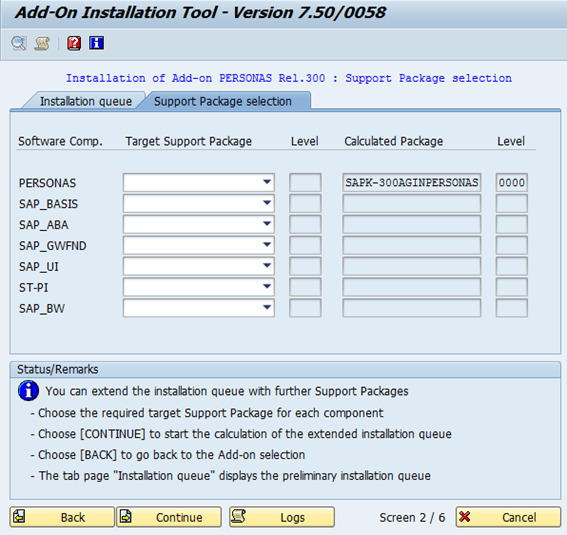Click the ST-PI component label

click(33, 288)
